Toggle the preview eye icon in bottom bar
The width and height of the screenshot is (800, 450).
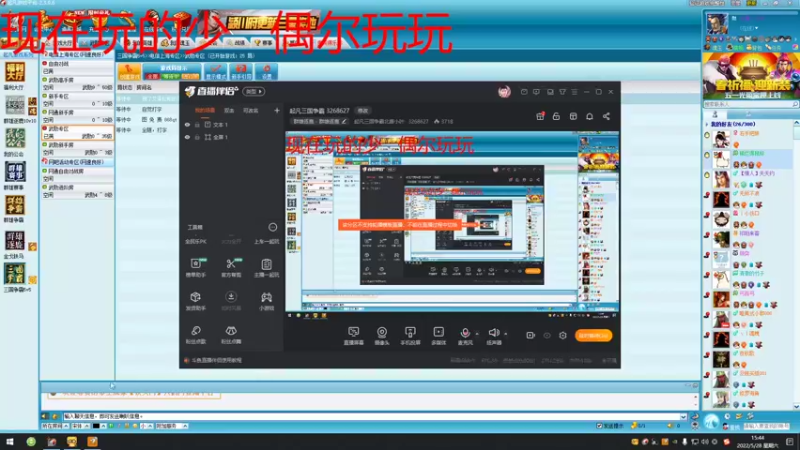tap(547, 335)
